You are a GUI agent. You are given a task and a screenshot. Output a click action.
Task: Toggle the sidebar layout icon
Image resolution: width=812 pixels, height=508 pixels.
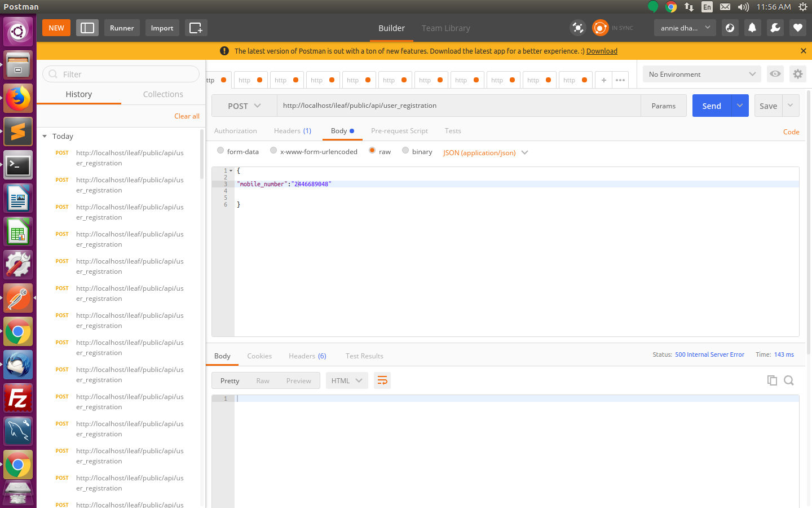(87, 28)
